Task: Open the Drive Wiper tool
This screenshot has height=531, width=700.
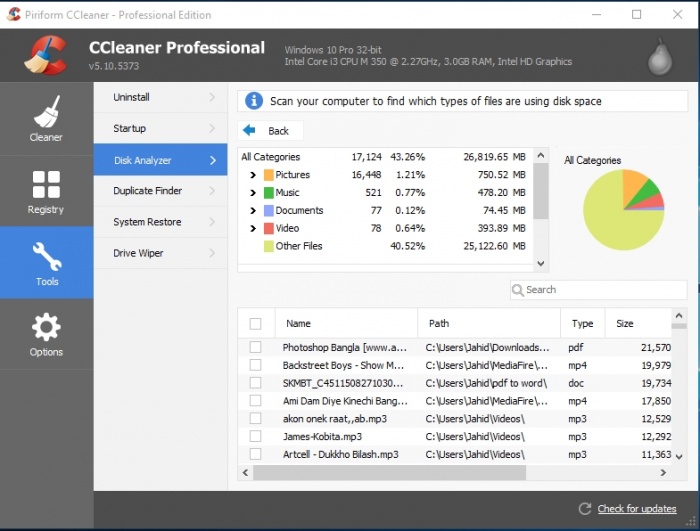Action: click(161, 253)
